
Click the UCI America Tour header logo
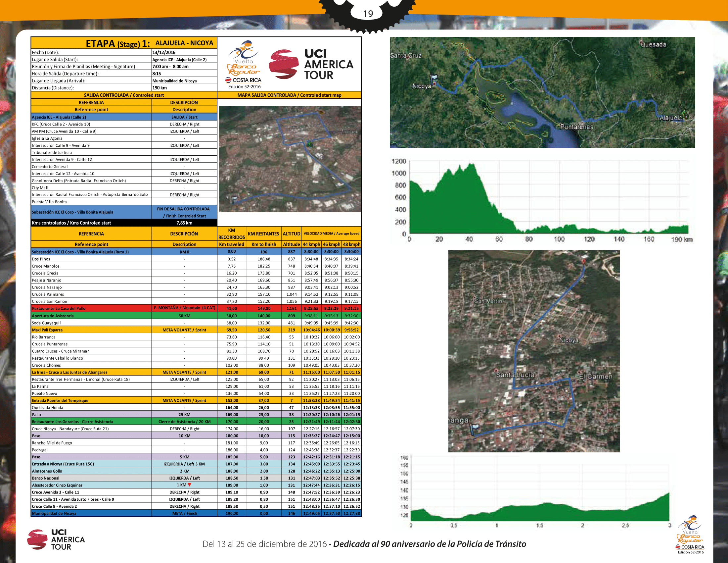311,64
